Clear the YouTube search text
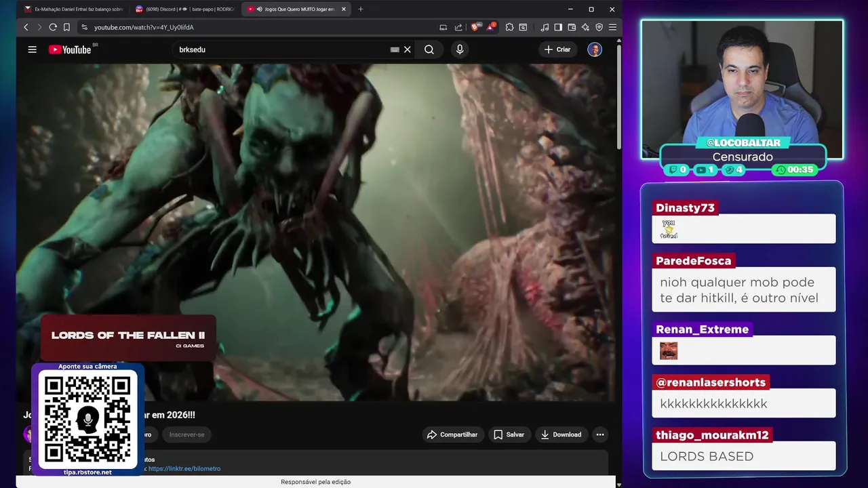This screenshot has height=488, width=868. (x=408, y=49)
